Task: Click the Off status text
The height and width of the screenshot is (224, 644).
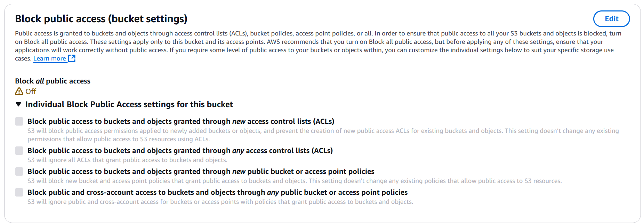Action: click(x=31, y=91)
